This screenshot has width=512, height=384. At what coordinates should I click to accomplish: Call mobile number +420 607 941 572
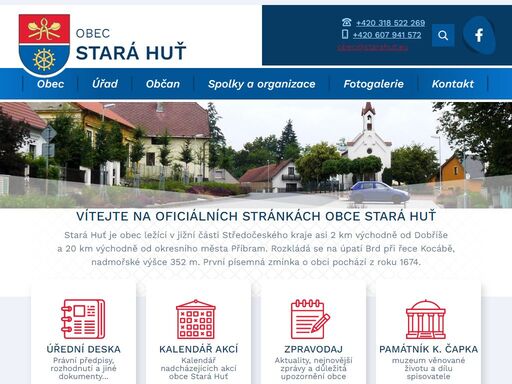pos(387,35)
